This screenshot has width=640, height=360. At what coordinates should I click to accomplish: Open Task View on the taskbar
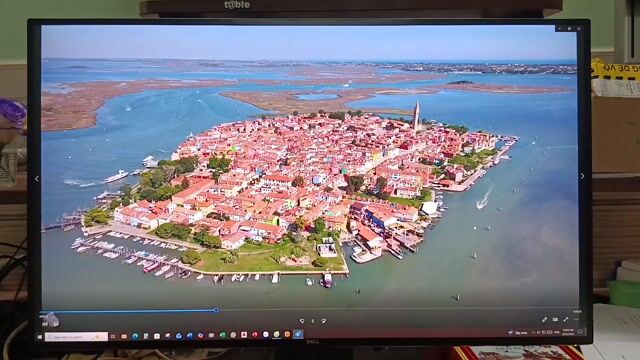coord(113,337)
